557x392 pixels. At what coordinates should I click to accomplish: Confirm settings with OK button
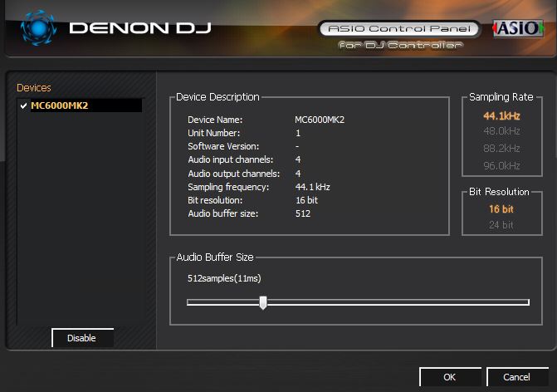(x=450, y=377)
